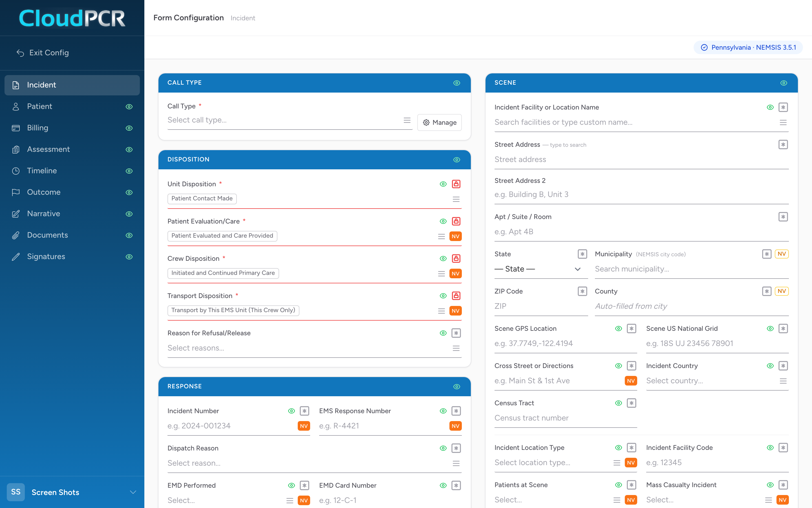The width and height of the screenshot is (812, 508).
Task: Open the Billing section in sidebar
Action: (x=72, y=128)
